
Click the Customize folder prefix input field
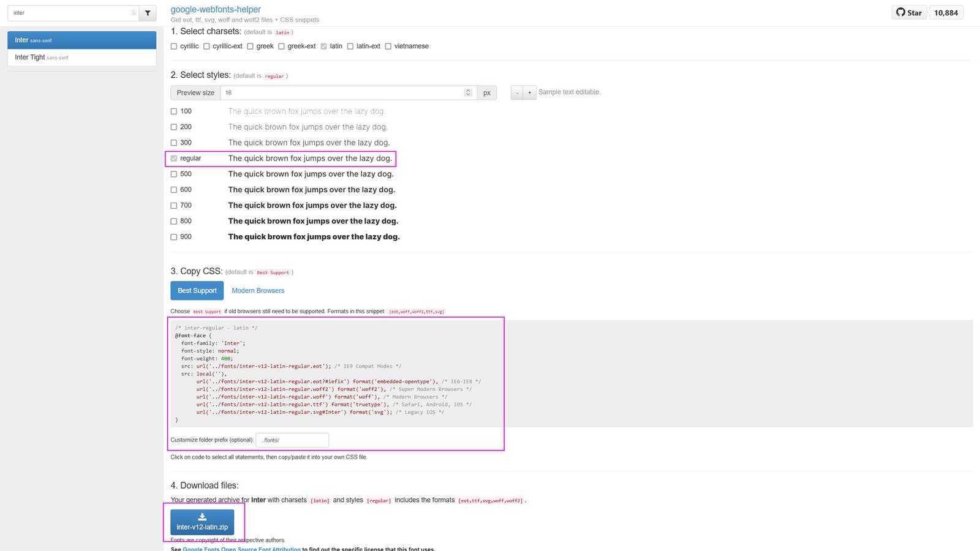pos(292,440)
